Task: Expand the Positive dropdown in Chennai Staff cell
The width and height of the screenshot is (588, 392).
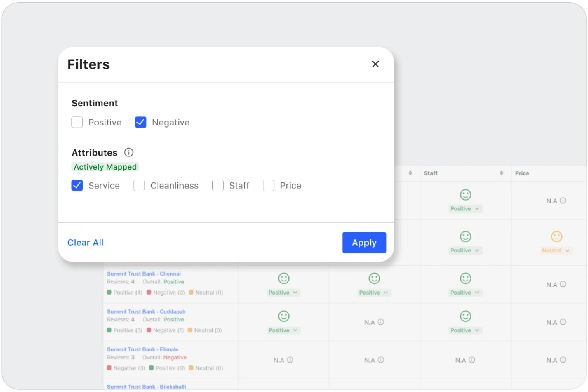Action: 465,293
